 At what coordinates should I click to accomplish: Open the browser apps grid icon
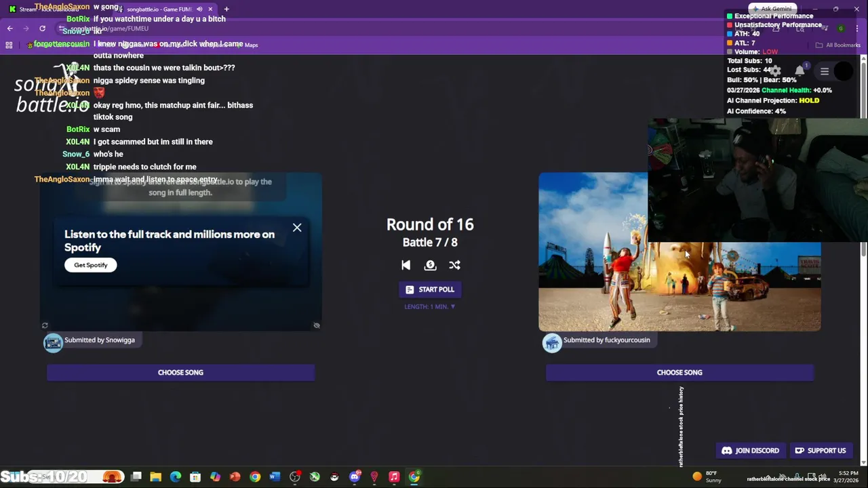9,45
